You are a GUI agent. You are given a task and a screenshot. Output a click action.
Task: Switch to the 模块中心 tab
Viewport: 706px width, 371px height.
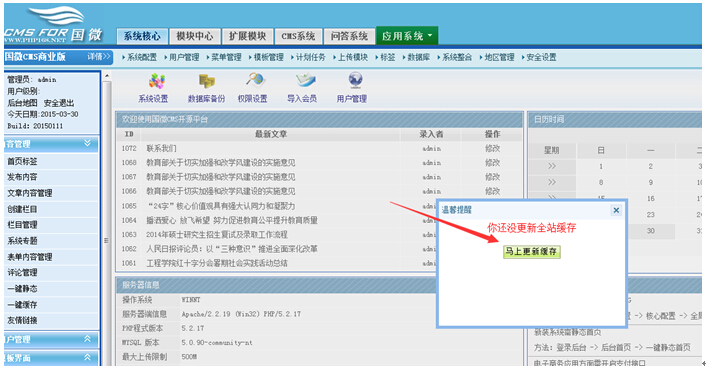point(195,36)
